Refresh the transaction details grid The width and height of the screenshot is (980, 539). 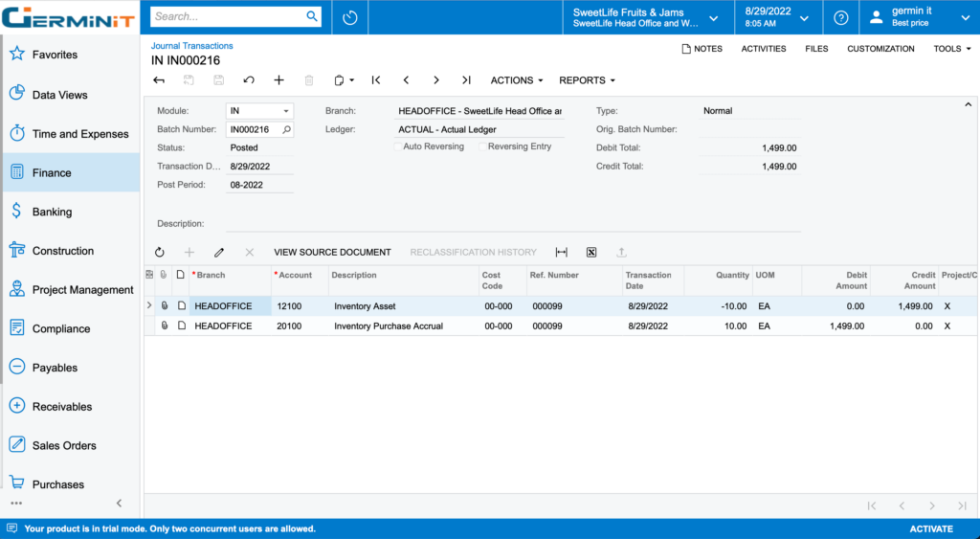click(x=160, y=252)
